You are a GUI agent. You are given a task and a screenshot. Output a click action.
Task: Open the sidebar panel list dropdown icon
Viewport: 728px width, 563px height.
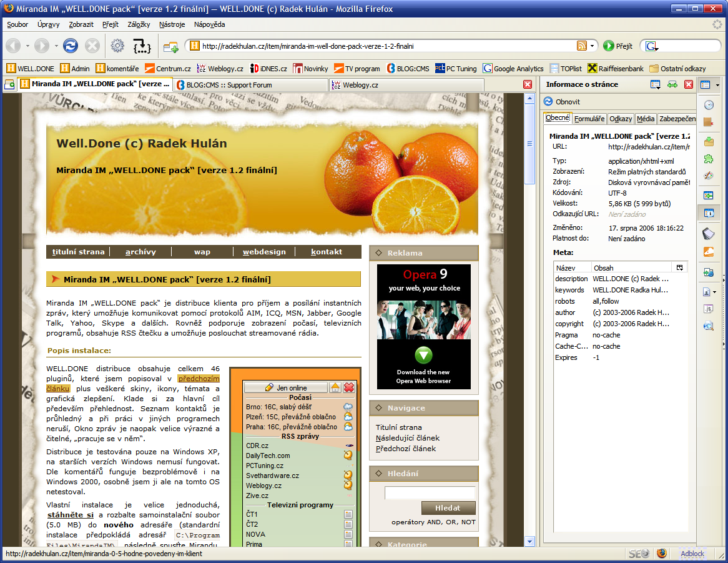tap(656, 84)
